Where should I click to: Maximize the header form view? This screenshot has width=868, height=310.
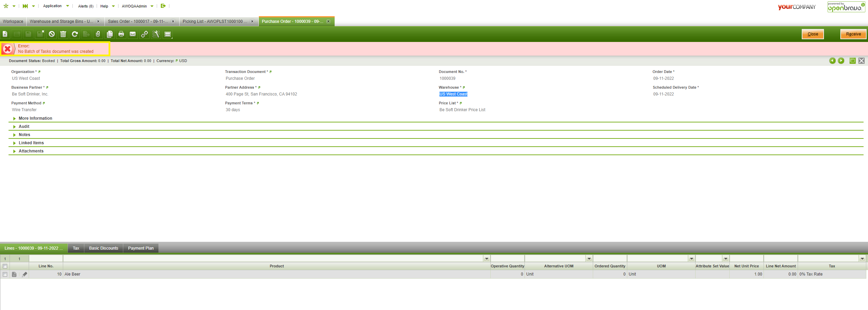853,61
